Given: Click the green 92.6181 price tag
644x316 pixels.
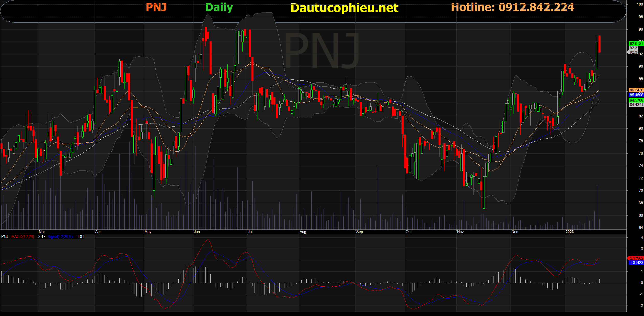Looking at the screenshot, I should coord(636,44).
